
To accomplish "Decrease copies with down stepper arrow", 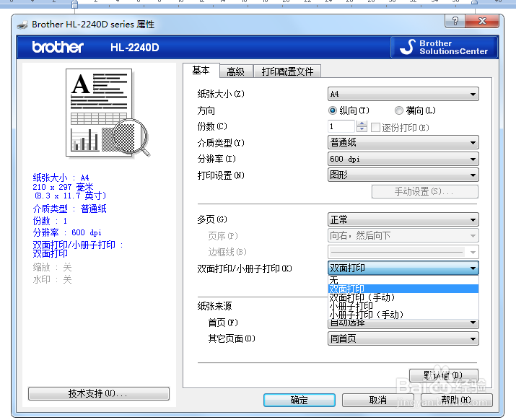I will pos(362,129).
